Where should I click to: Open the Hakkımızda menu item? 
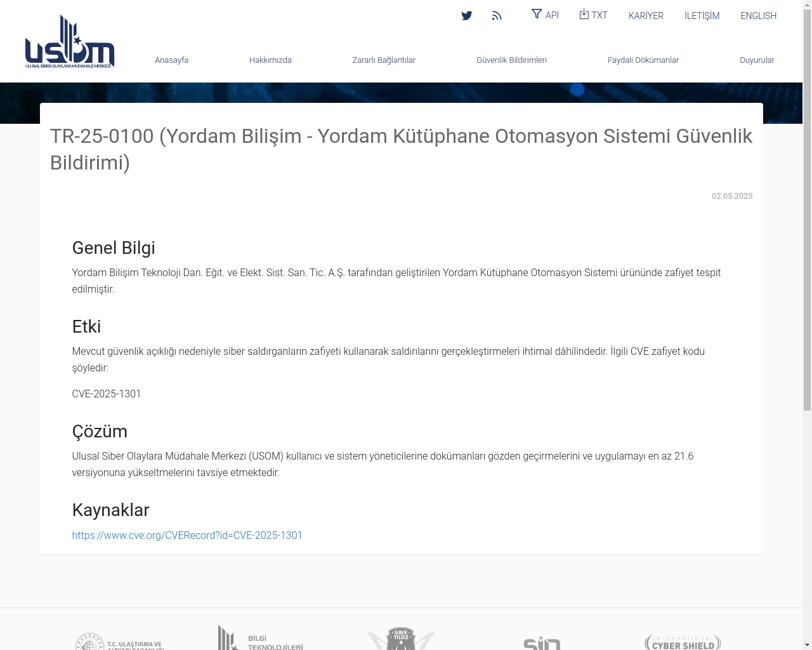270,60
